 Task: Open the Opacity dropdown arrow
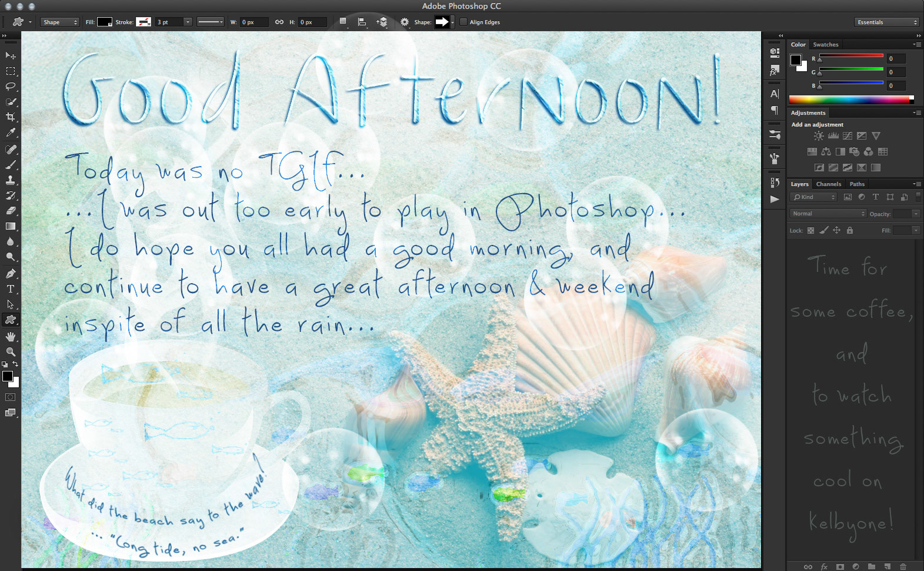point(916,214)
